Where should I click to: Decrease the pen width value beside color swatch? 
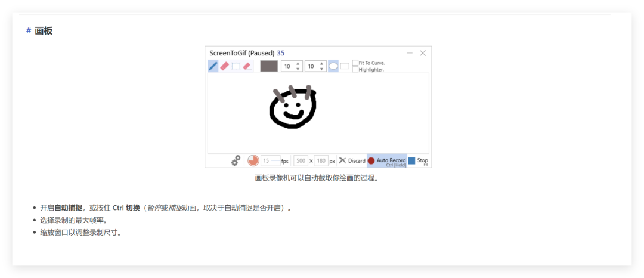[298, 69]
